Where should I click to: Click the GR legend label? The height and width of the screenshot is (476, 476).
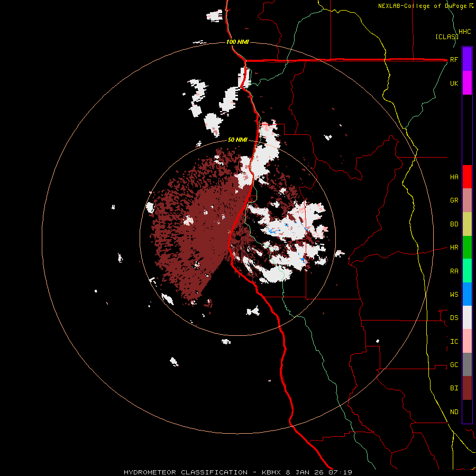point(454,200)
